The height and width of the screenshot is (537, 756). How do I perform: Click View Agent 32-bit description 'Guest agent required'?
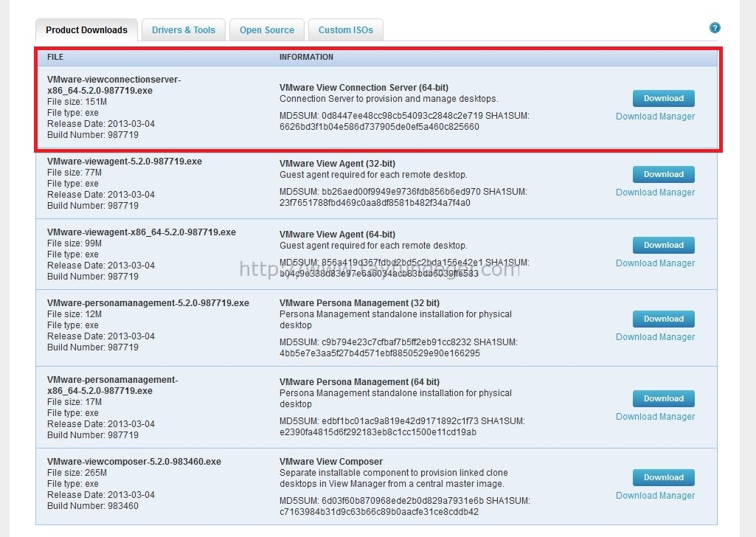[x=373, y=175]
